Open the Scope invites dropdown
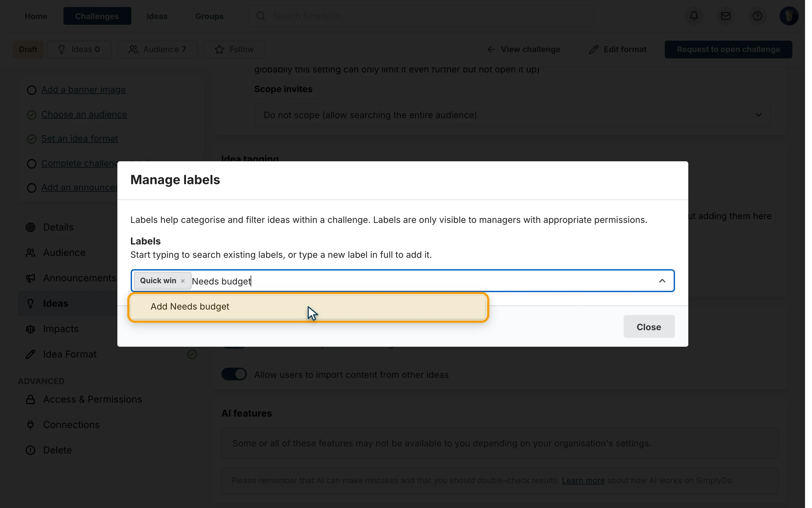The height and width of the screenshot is (508, 812). (x=512, y=115)
